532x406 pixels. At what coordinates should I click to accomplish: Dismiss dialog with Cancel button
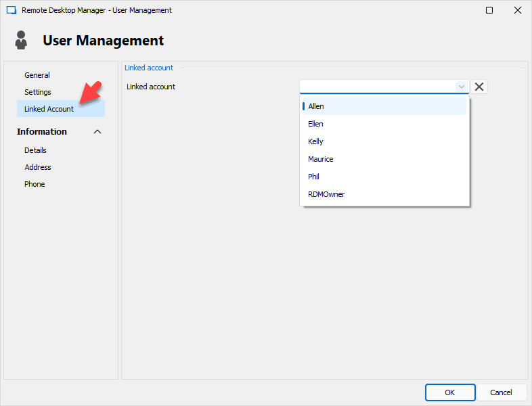pyautogui.click(x=501, y=392)
